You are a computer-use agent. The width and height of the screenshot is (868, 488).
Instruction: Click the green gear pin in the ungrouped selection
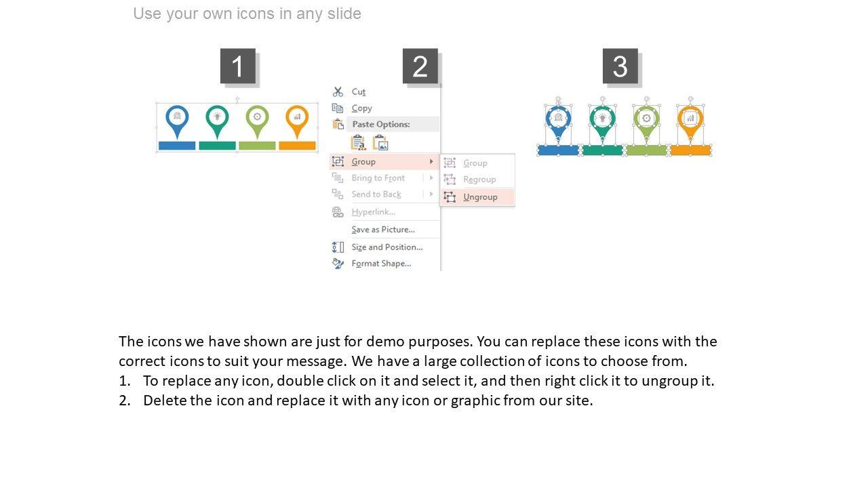click(646, 122)
